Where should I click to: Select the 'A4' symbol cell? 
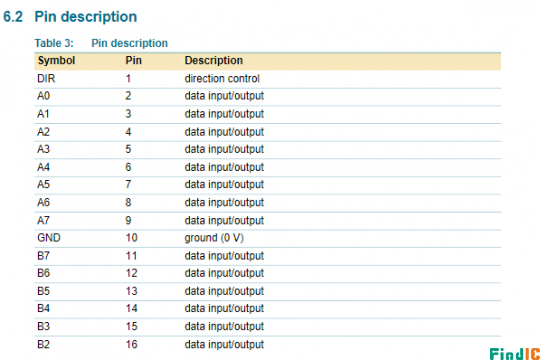point(43,167)
